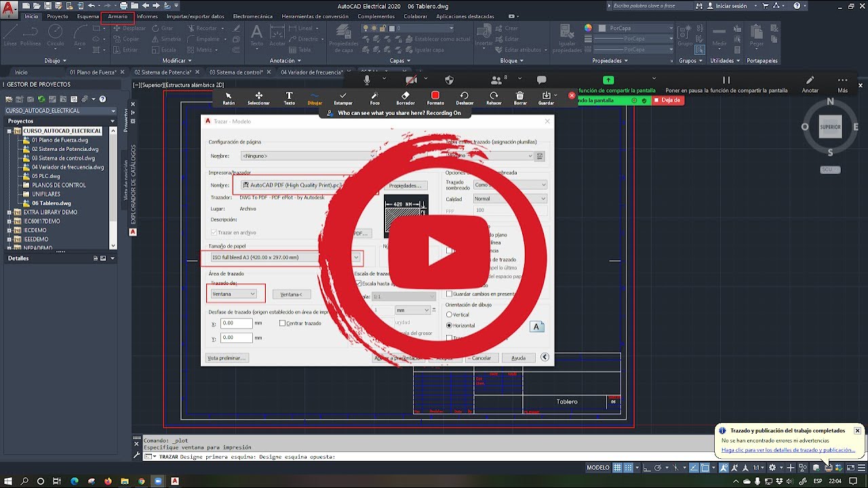868x488 pixels.
Task: Check the Centrar trazado checkbox
Action: 283,323
